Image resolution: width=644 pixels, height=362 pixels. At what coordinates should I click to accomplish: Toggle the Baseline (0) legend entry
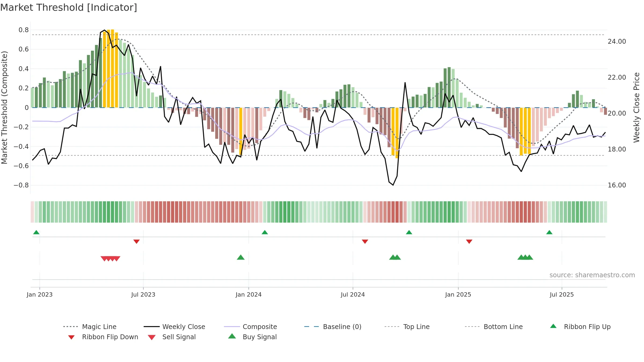[x=333, y=327]
